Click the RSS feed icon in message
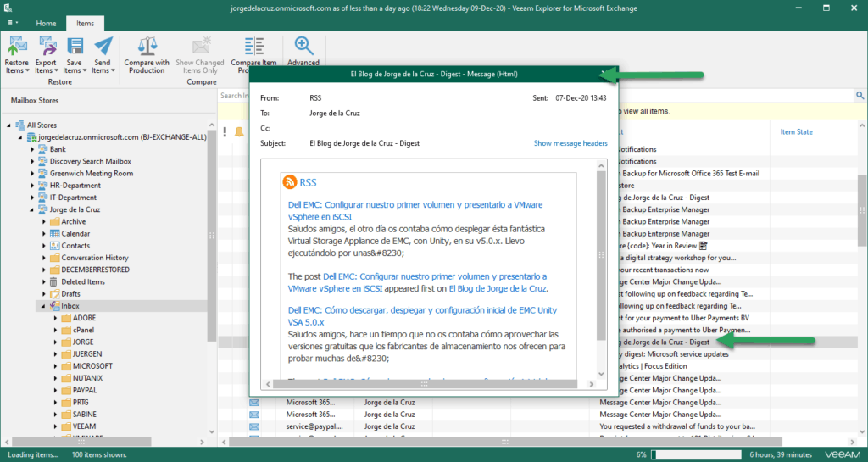Screen dimensions: 868x462 (x=290, y=182)
